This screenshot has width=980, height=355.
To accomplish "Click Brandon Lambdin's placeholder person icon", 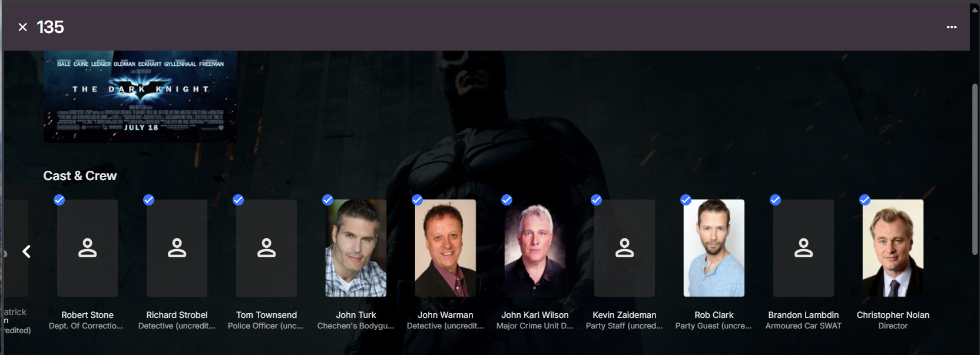I will 803,248.
